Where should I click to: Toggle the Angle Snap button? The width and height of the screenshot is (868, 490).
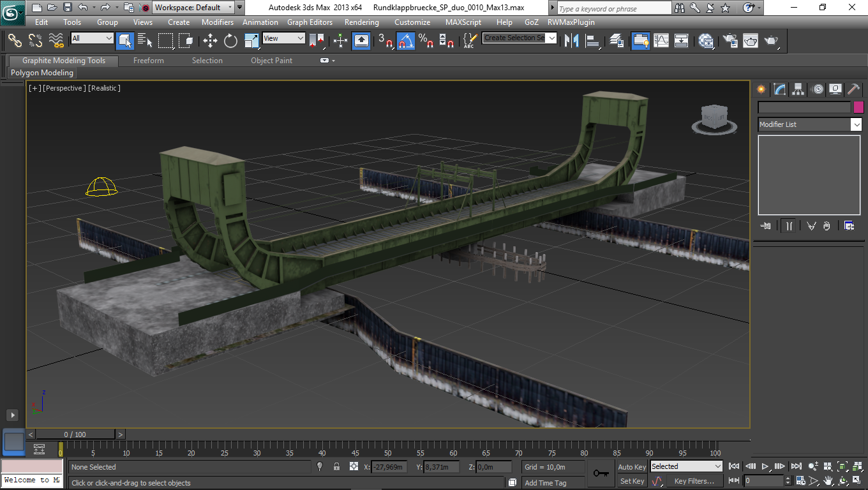pyautogui.click(x=406, y=41)
